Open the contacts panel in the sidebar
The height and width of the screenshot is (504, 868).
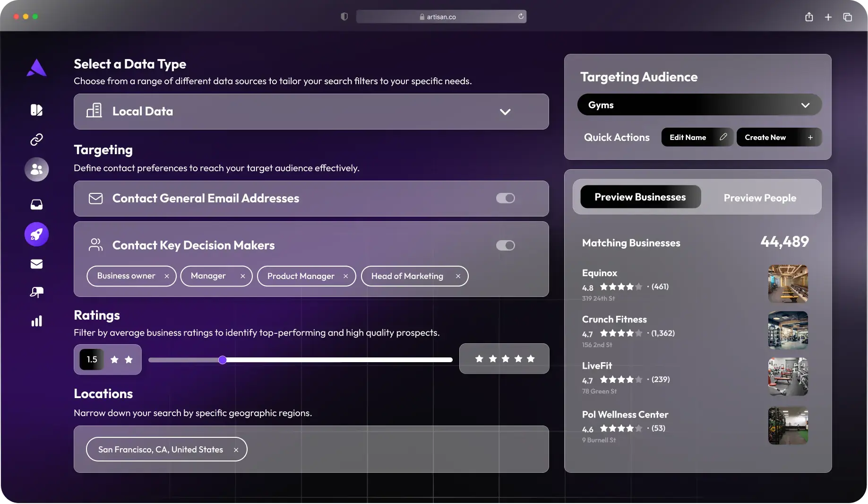tap(36, 169)
